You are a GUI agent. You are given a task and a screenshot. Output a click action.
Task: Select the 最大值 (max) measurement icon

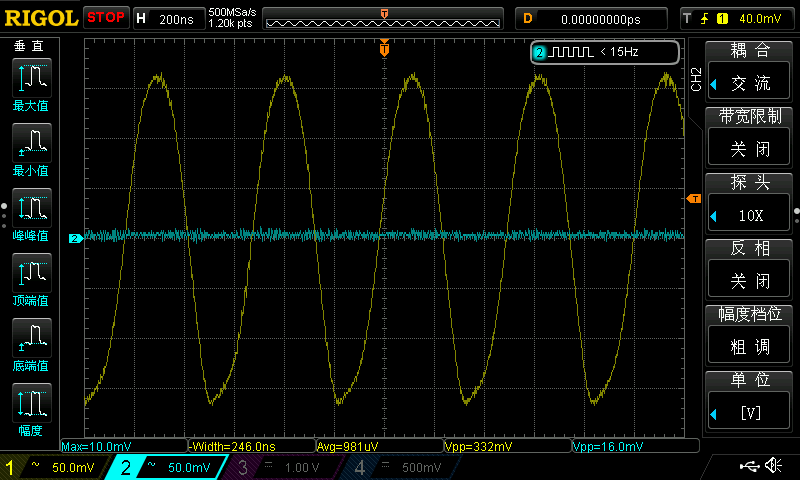click(32, 78)
